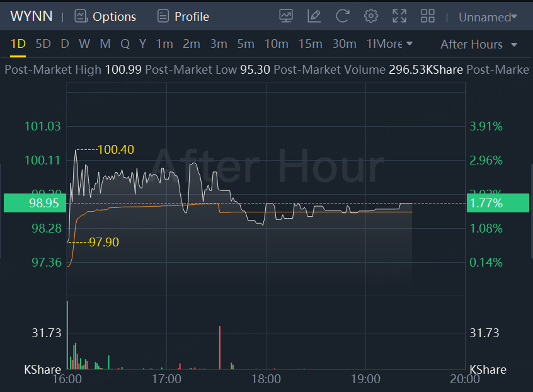Screen dimensions: 533x392
Task: Click the 19:00 time axis label
Action: coord(365,379)
